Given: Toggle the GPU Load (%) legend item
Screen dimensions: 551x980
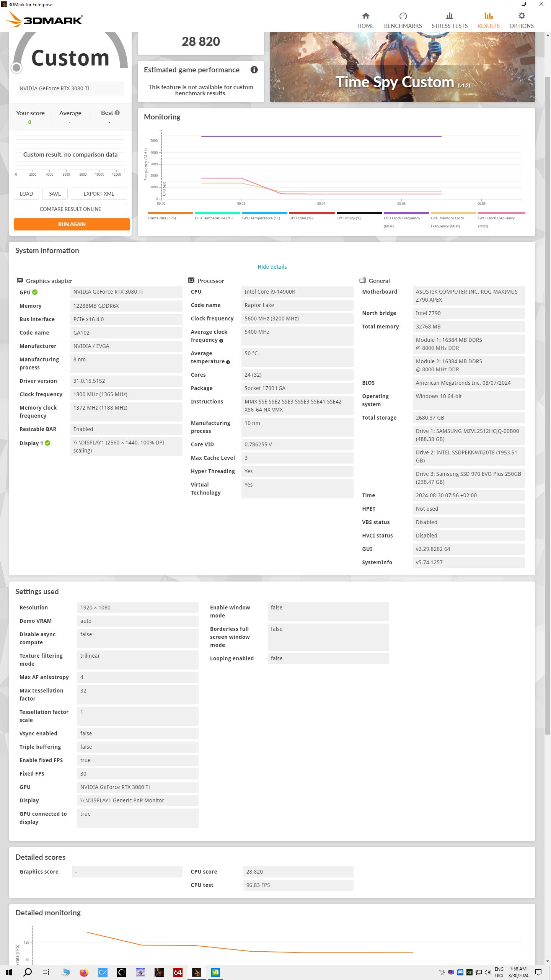Looking at the screenshot, I should coord(312,216).
